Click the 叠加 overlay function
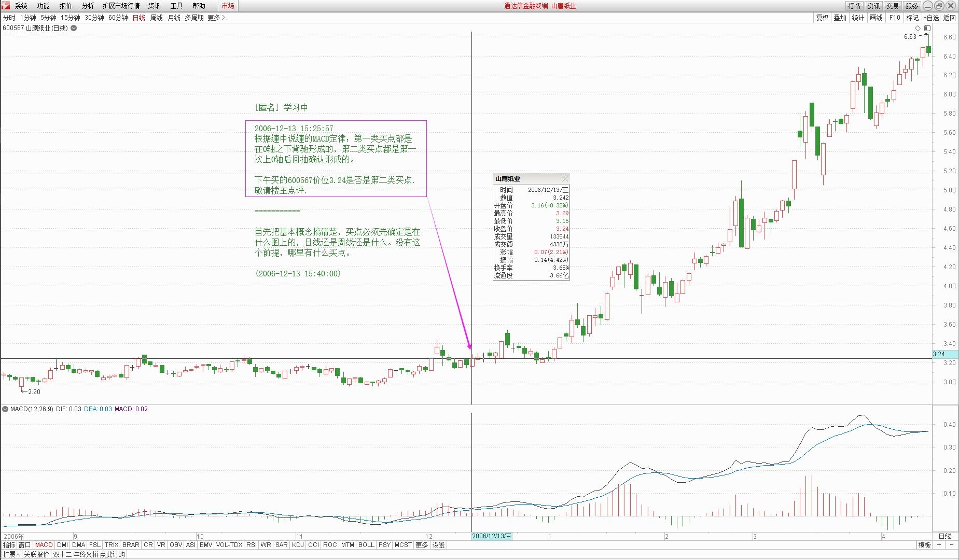This screenshot has height=560, width=959. [x=840, y=17]
